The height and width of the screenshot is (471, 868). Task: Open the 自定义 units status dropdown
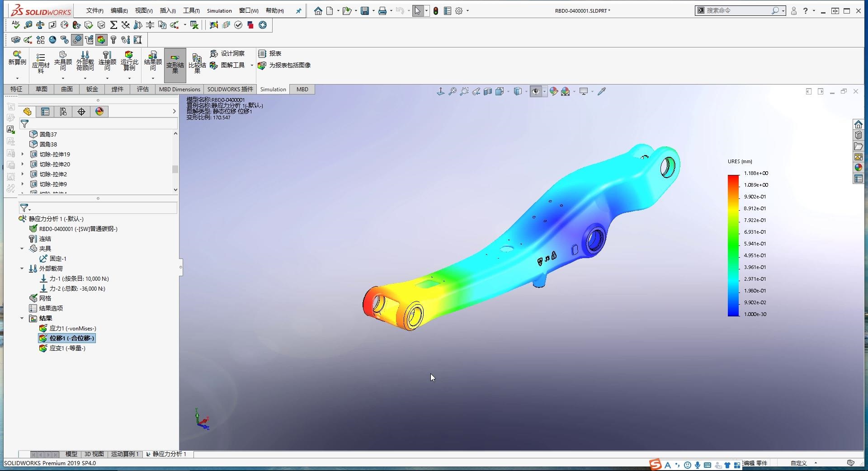coord(803,463)
